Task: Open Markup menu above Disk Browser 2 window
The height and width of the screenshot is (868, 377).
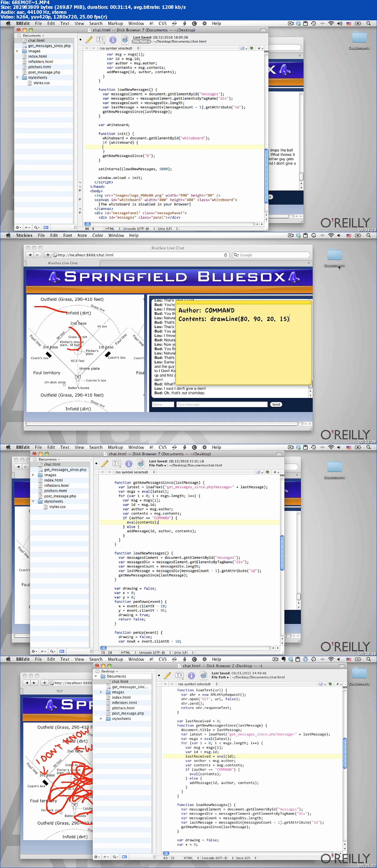Action: tap(115, 659)
